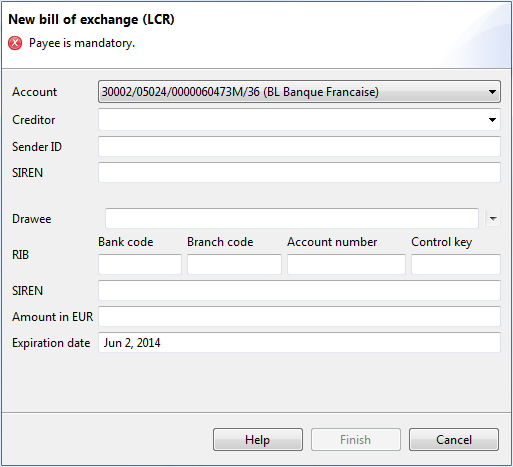Click the 'Payee is mandatory.' error message
513x467 pixels.
(x=82, y=43)
